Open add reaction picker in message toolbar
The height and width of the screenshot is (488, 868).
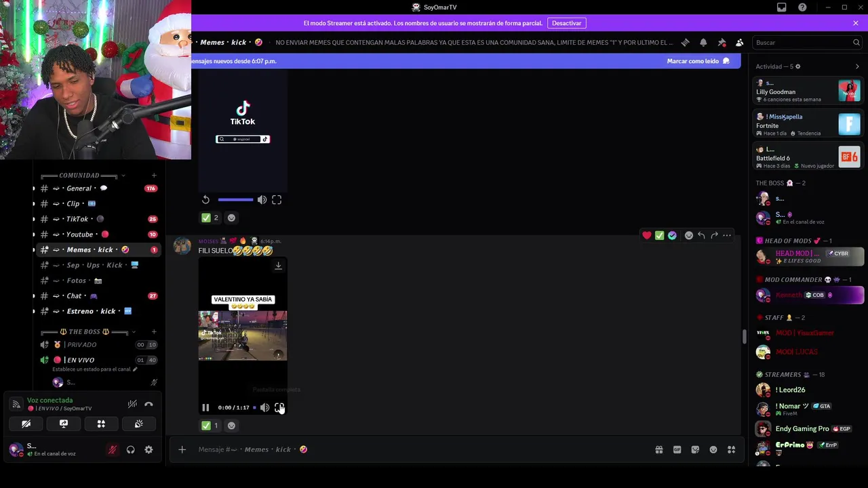pos(689,235)
